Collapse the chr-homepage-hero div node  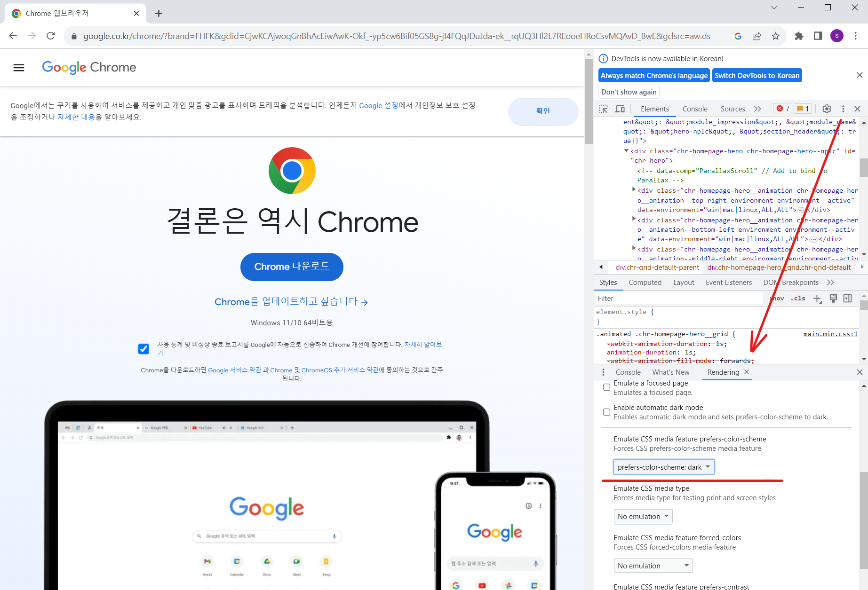click(x=626, y=151)
